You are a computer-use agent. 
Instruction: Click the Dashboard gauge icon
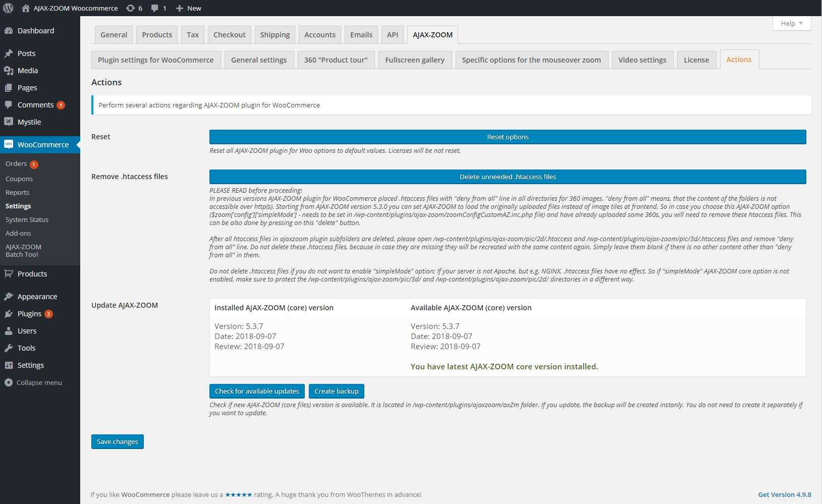pyautogui.click(x=9, y=31)
